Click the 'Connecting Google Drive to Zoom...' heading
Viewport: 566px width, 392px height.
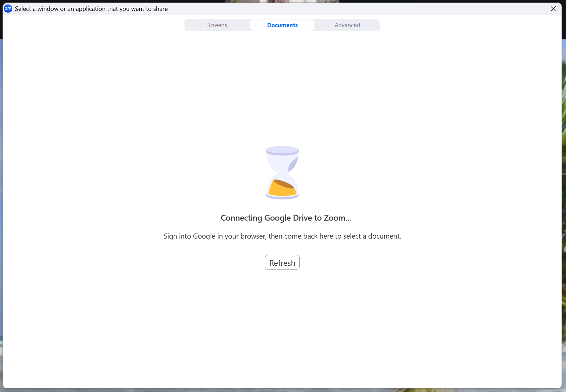point(286,218)
